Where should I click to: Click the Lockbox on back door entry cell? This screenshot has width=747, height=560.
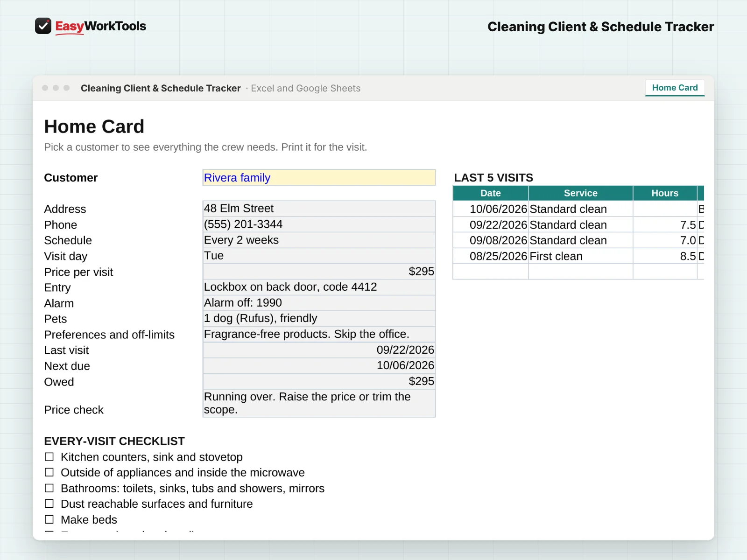coord(319,287)
